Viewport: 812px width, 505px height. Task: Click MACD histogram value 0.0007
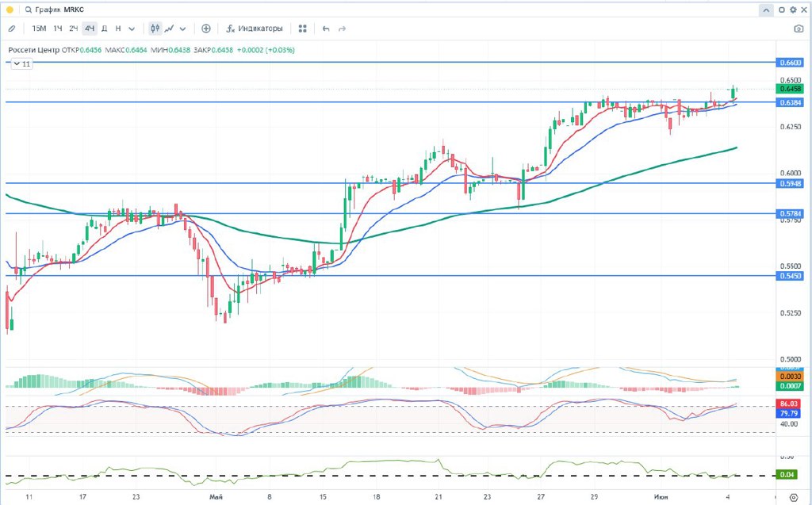(x=791, y=386)
